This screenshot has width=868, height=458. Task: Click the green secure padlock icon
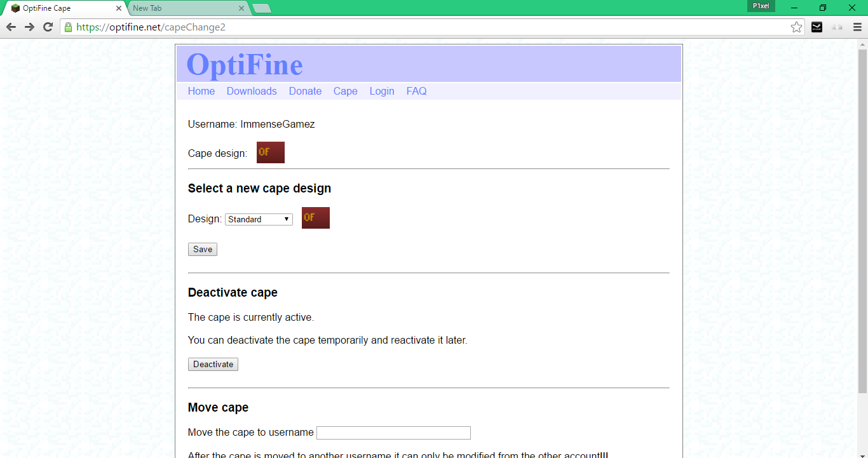[x=68, y=27]
